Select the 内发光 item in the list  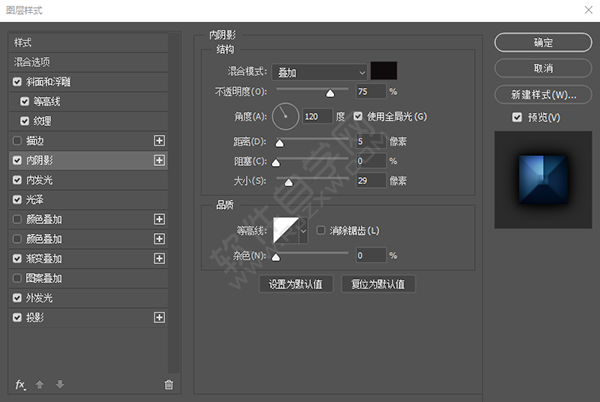[x=41, y=180]
